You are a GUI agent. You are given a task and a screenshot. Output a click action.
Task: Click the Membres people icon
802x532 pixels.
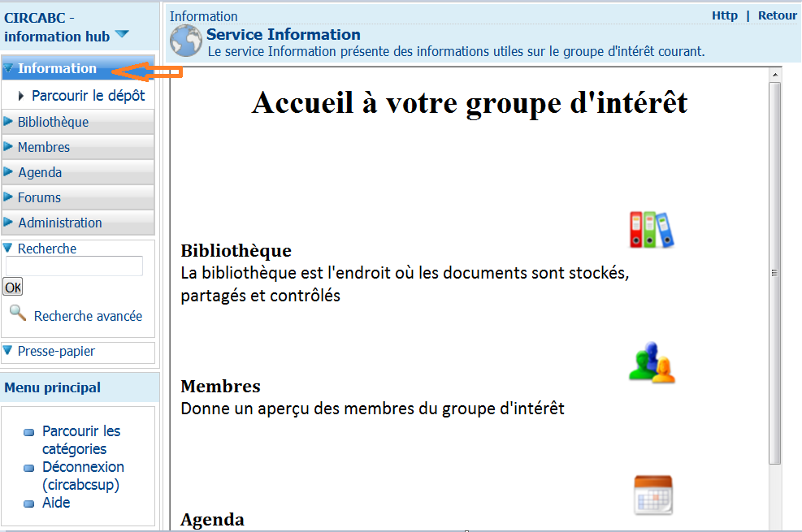(652, 363)
